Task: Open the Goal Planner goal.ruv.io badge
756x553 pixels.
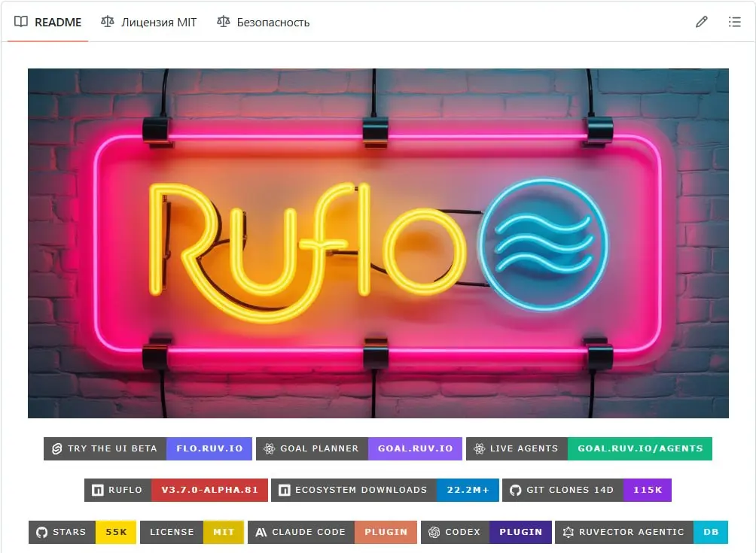Action: tap(358, 448)
